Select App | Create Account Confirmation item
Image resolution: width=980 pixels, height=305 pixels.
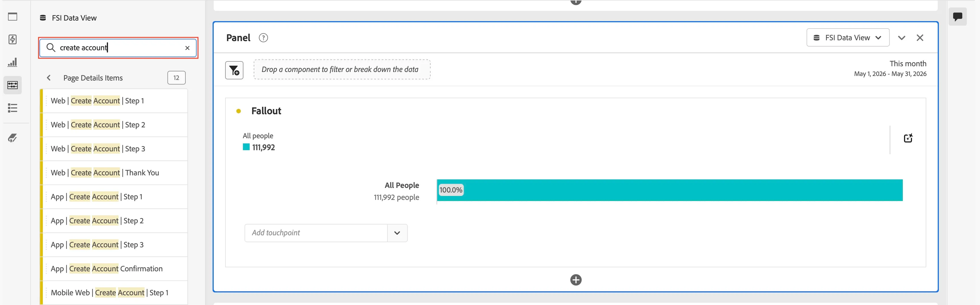point(114,268)
